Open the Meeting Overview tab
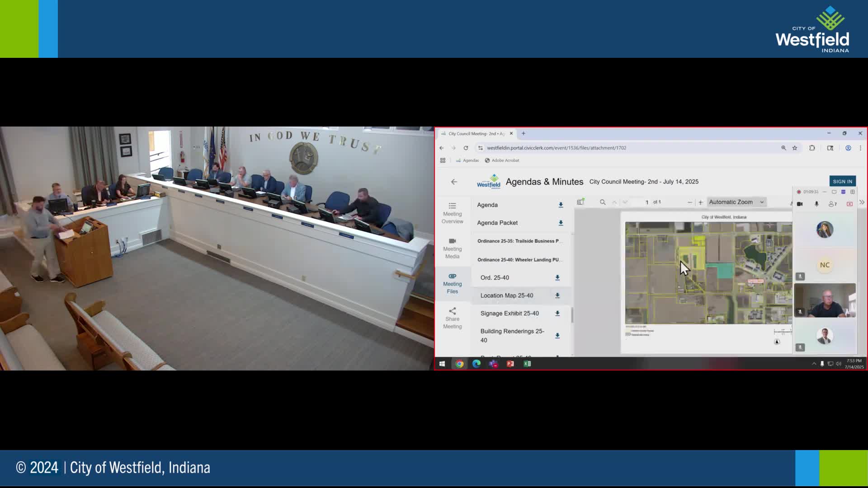Viewport: 868px width, 488px height. (452, 213)
